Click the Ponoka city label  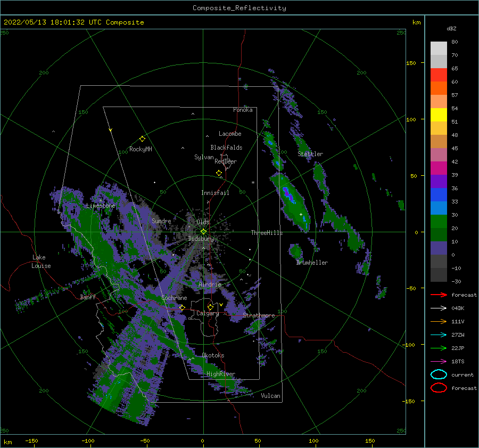(243, 110)
